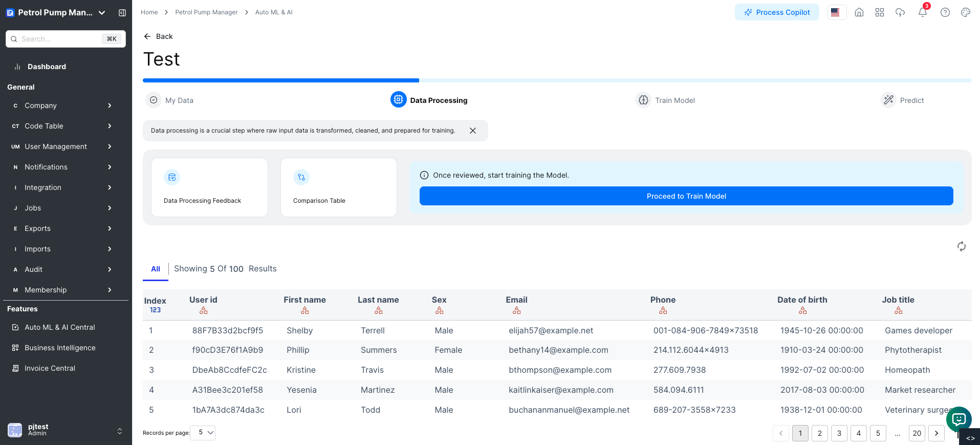This screenshot has width=980, height=445.
Task: Open Auto ML & AI Central
Action: point(59,327)
